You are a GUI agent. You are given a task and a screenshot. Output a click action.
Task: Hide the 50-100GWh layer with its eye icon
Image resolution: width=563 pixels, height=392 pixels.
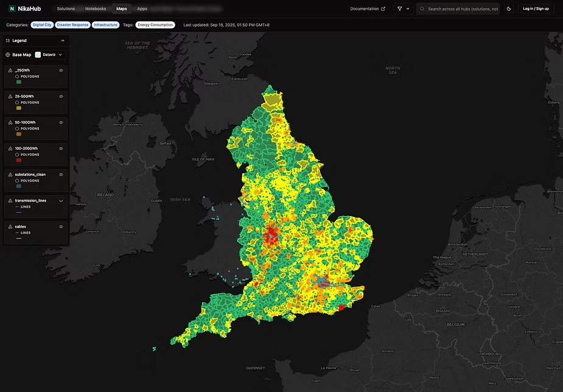click(x=61, y=122)
